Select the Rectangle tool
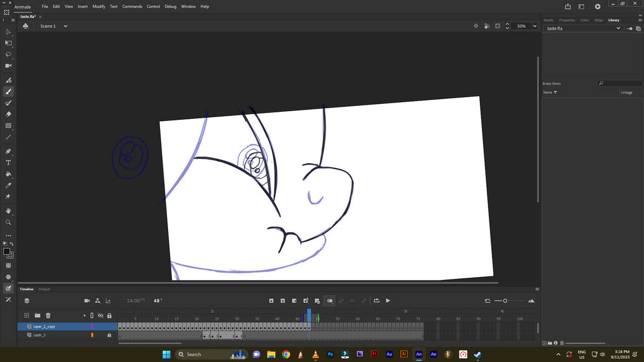The width and height of the screenshot is (644, 362). point(8,126)
